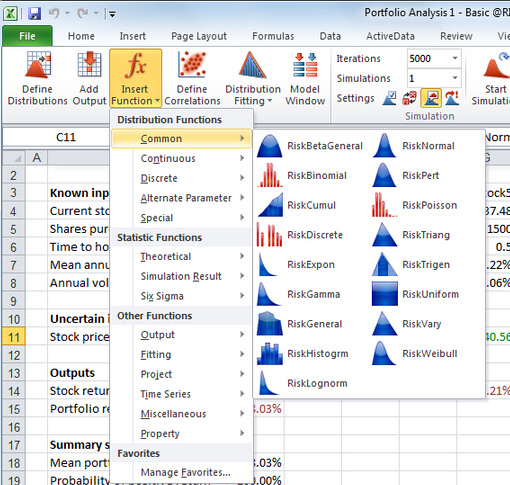
Task: Pick the RiskGamma distribution
Action: pos(299,294)
